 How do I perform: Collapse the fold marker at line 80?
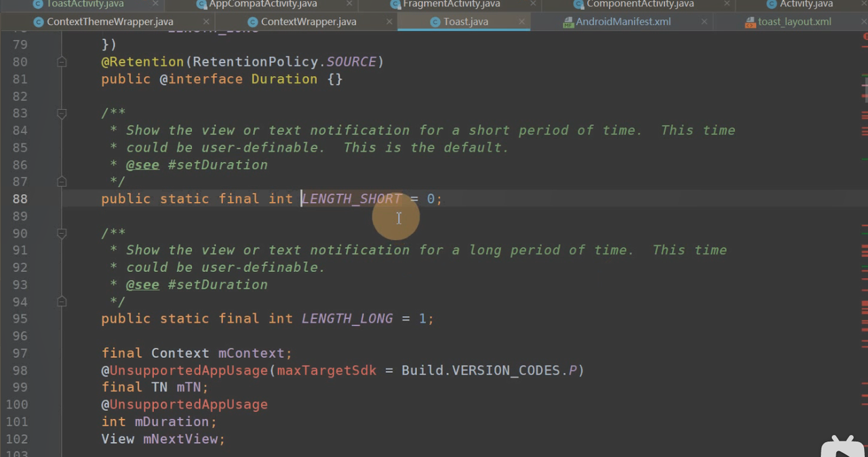point(62,62)
